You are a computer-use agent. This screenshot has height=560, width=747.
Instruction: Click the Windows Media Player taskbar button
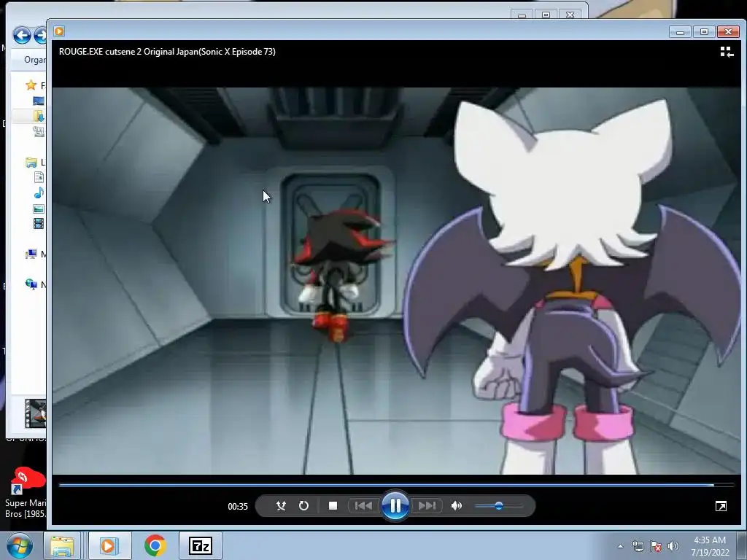click(x=108, y=545)
